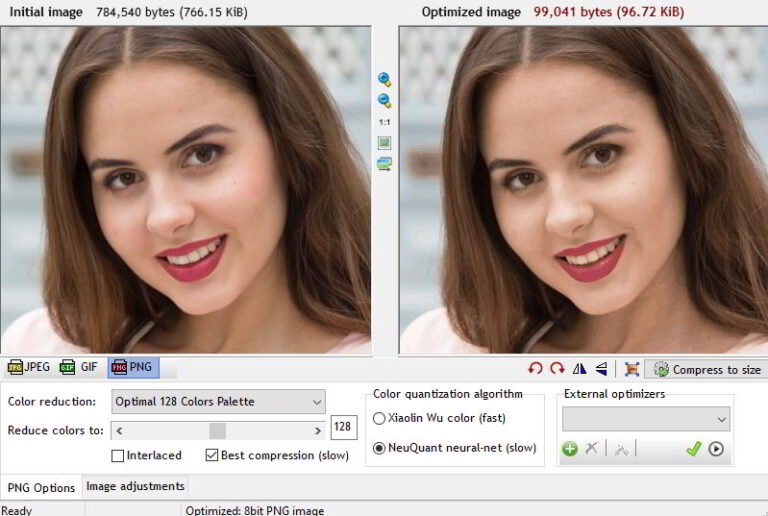Rotate image counterclockwise with red arrow icon
The image size is (768, 516).
[535, 369]
